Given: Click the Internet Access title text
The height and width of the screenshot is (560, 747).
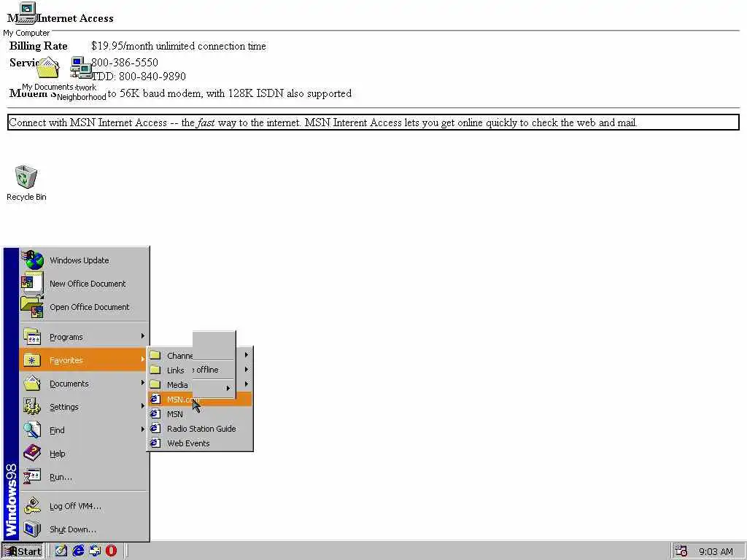Looking at the screenshot, I should click(75, 18).
